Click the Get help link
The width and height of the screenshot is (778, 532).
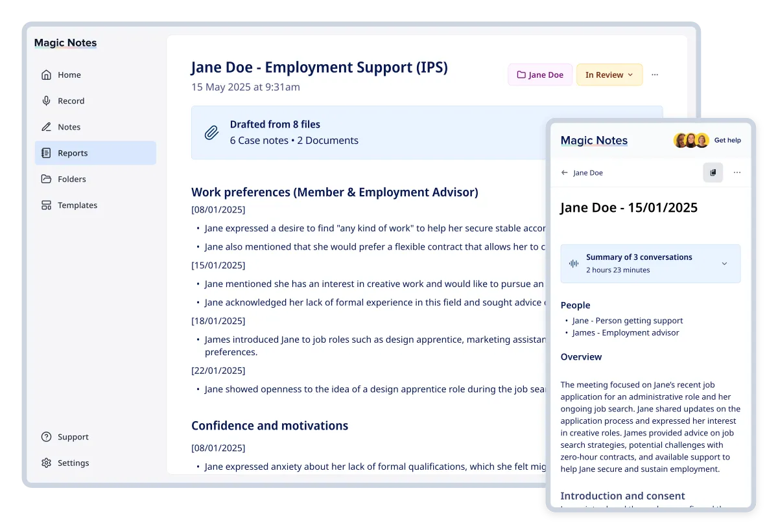727,140
